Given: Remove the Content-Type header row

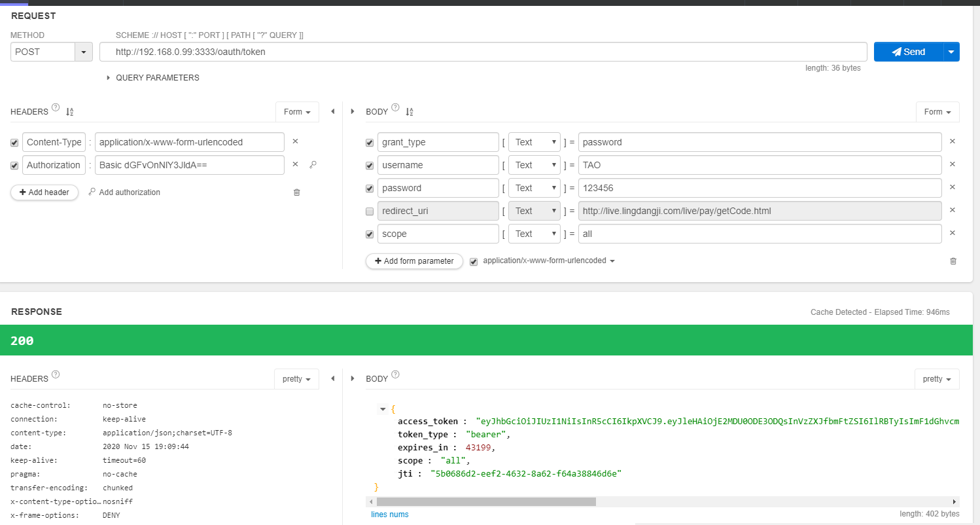Looking at the screenshot, I should coord(295,141).
